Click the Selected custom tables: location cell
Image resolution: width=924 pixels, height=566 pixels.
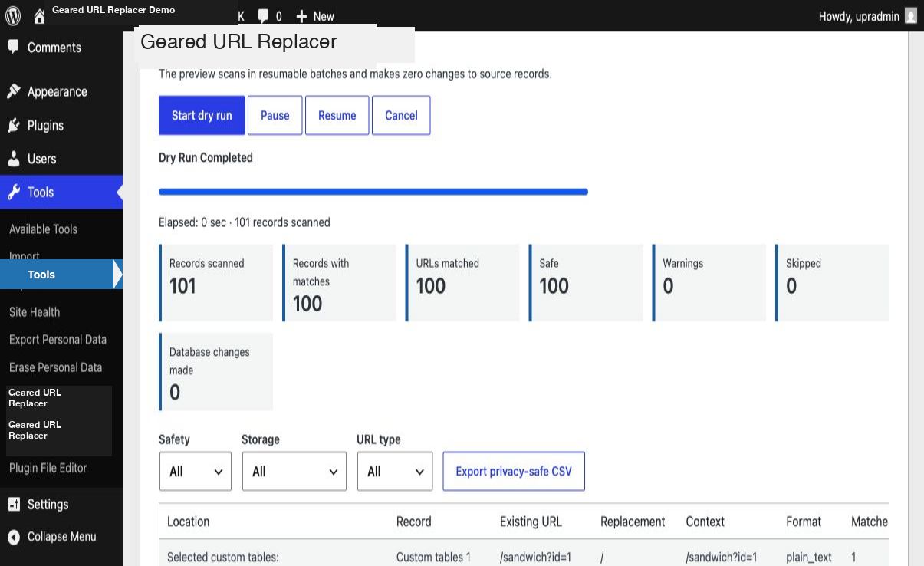(222, 558)
